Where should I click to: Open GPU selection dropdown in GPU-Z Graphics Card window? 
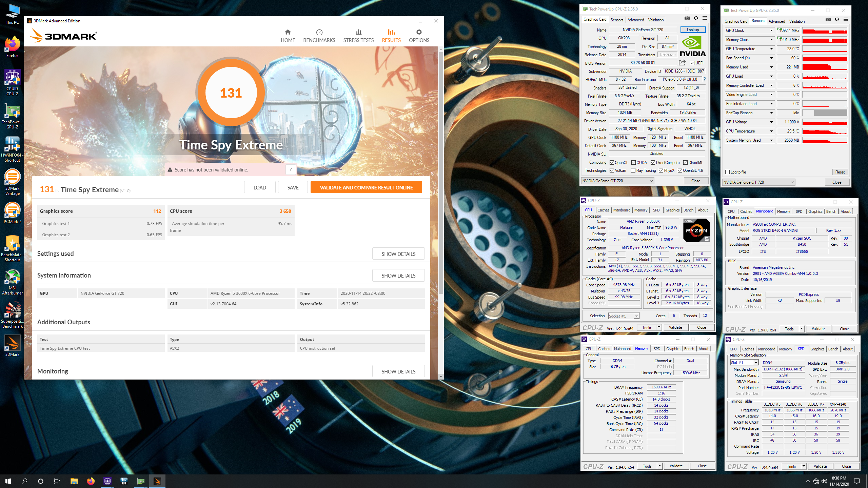[x=617, y=181]
